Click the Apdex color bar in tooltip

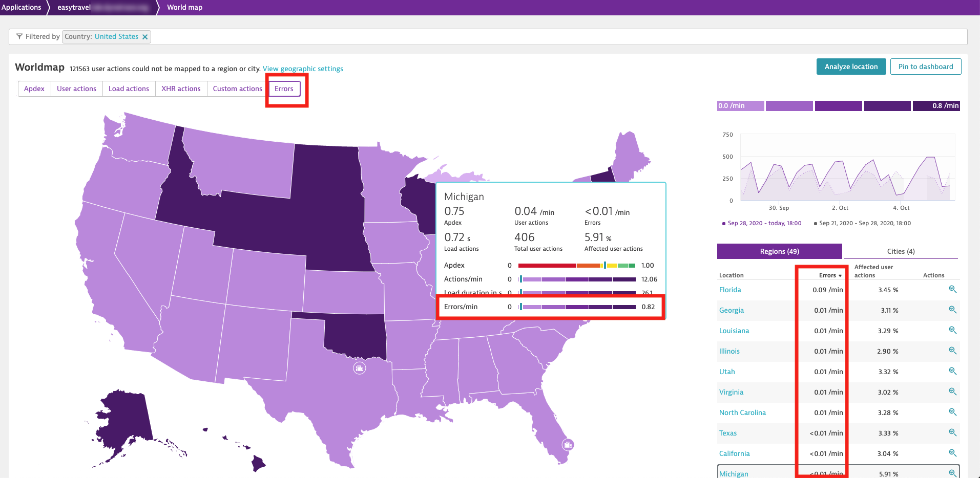coord(577,265)
